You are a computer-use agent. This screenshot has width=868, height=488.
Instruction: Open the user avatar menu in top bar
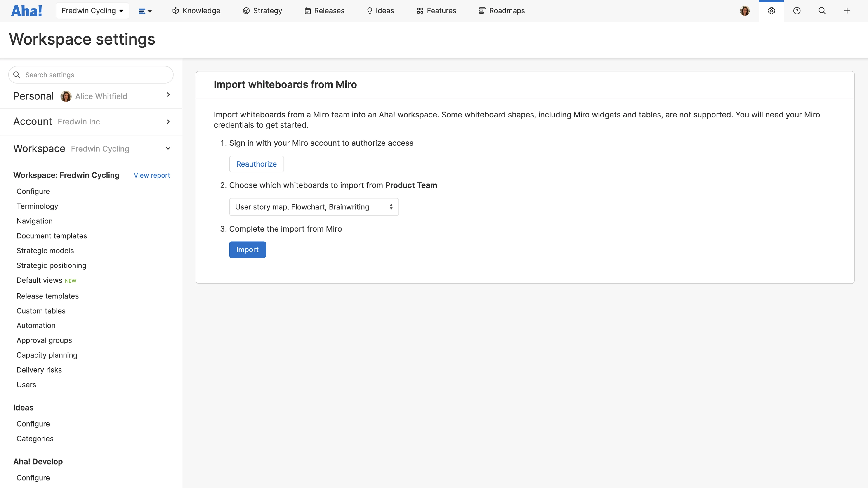pos(745,11)
